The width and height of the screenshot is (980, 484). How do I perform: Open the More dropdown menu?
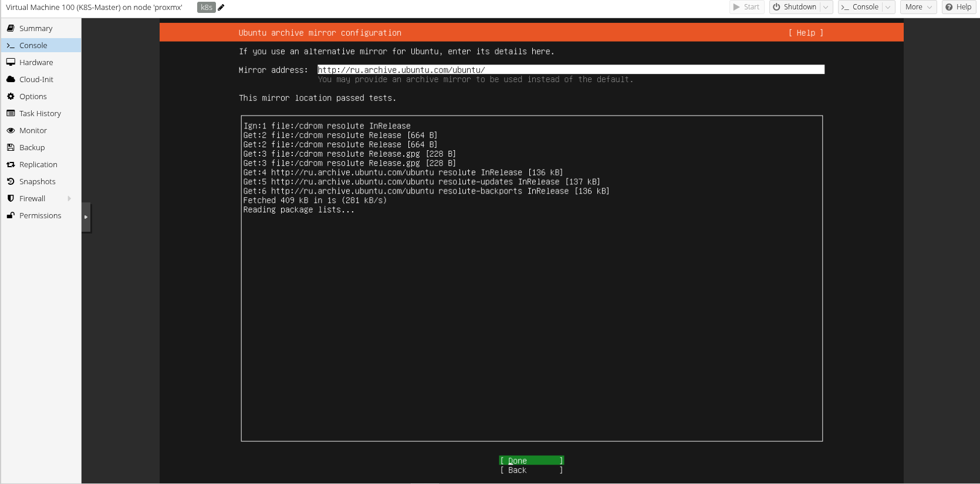tap(918, 7)
